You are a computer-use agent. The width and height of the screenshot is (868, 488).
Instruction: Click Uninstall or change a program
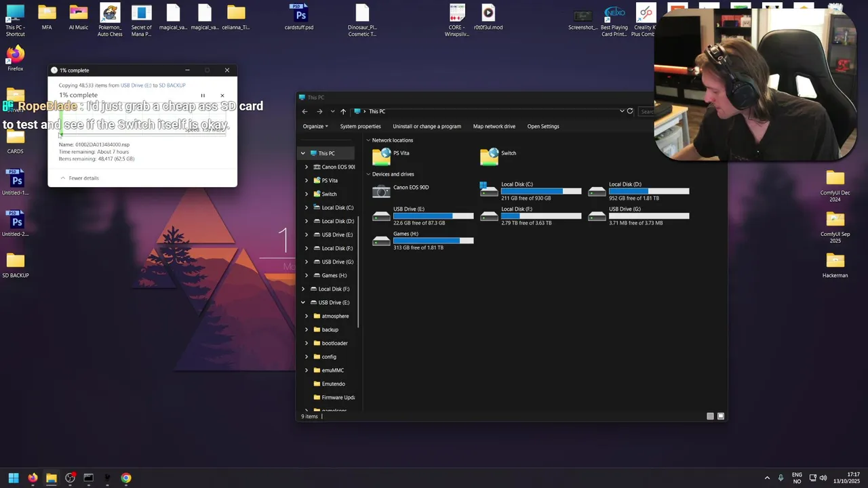[x=427, y=126]
